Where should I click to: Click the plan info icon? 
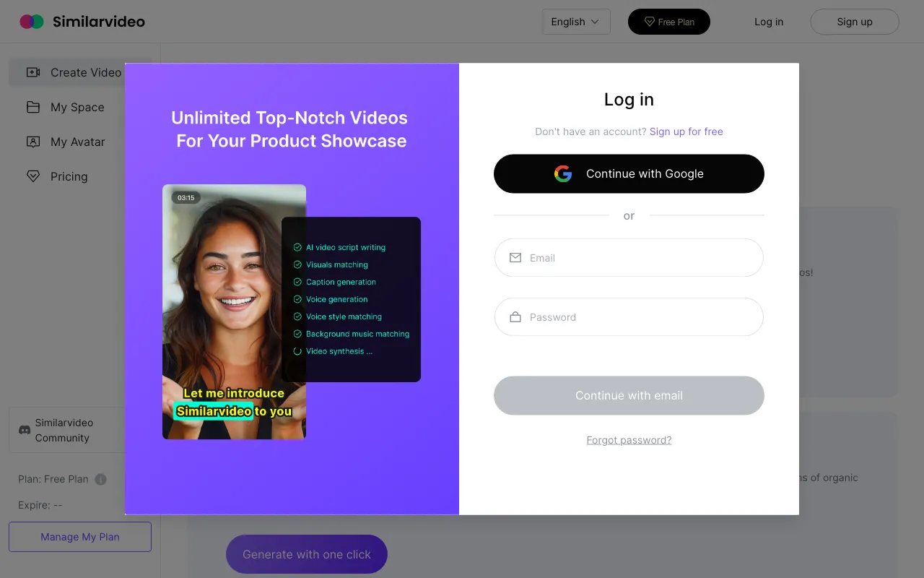tap(101, 479)
